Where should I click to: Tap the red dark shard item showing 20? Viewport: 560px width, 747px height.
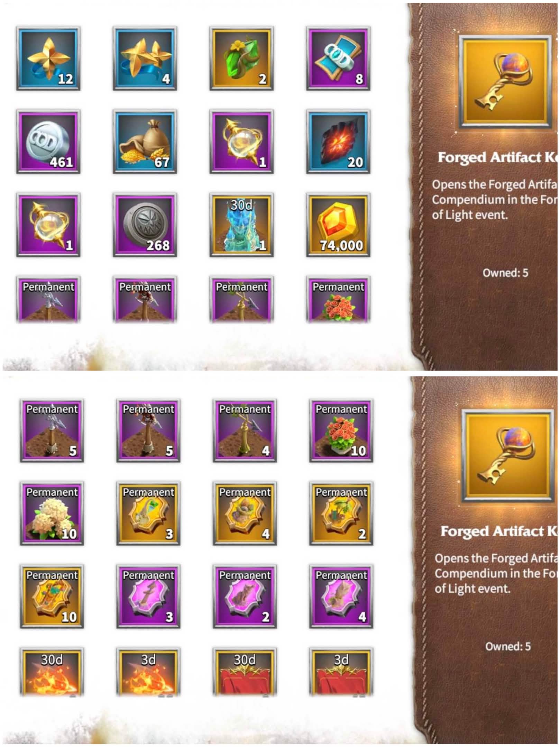[x=338, y=142]
